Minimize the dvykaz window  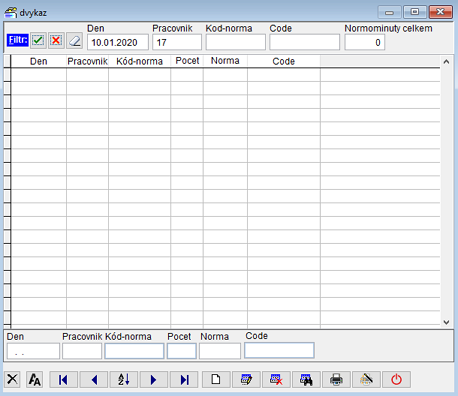(x=389, y=12)
